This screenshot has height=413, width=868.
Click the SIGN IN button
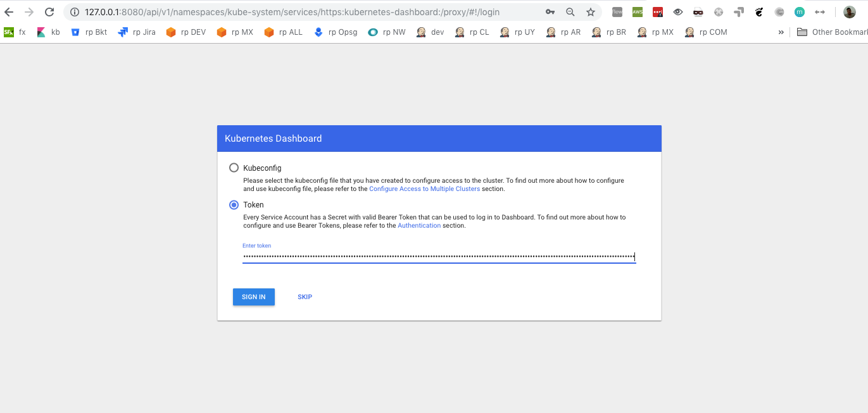(254, 297)
